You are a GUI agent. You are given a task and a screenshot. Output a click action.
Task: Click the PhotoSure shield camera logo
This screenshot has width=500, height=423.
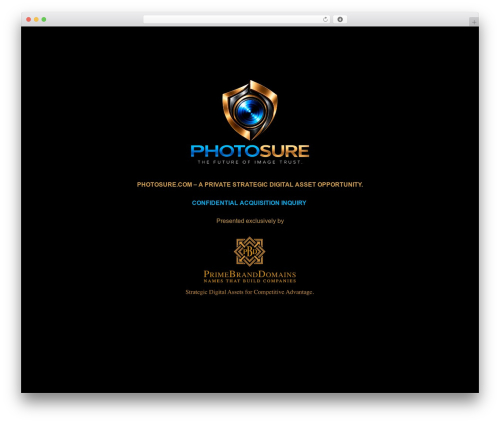(x=250, y=110)
